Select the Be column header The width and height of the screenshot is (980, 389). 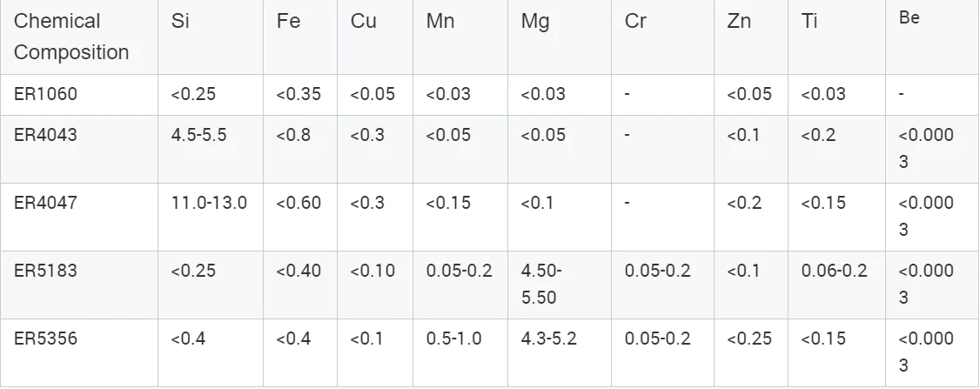tap(909, 18)
